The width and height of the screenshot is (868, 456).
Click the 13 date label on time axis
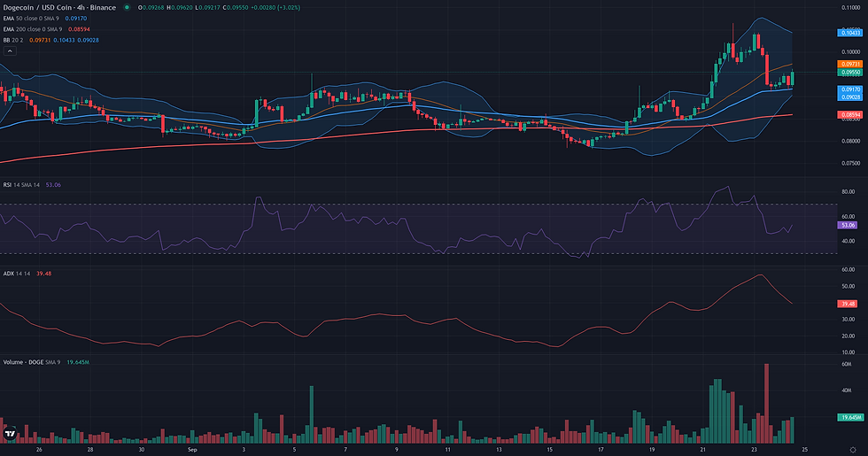[498, 450]
